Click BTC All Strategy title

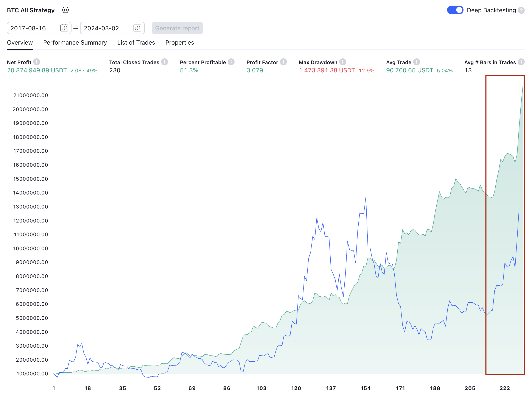click(x=31, y=10)
